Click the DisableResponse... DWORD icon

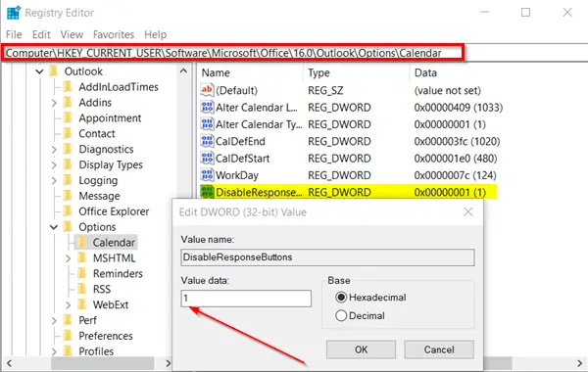pos(207,192)
